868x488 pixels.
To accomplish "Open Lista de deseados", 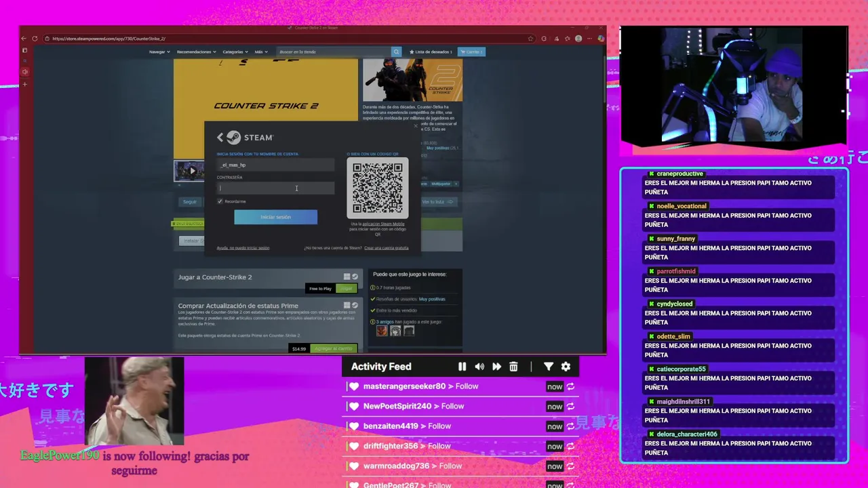I will tap(430, 52).
